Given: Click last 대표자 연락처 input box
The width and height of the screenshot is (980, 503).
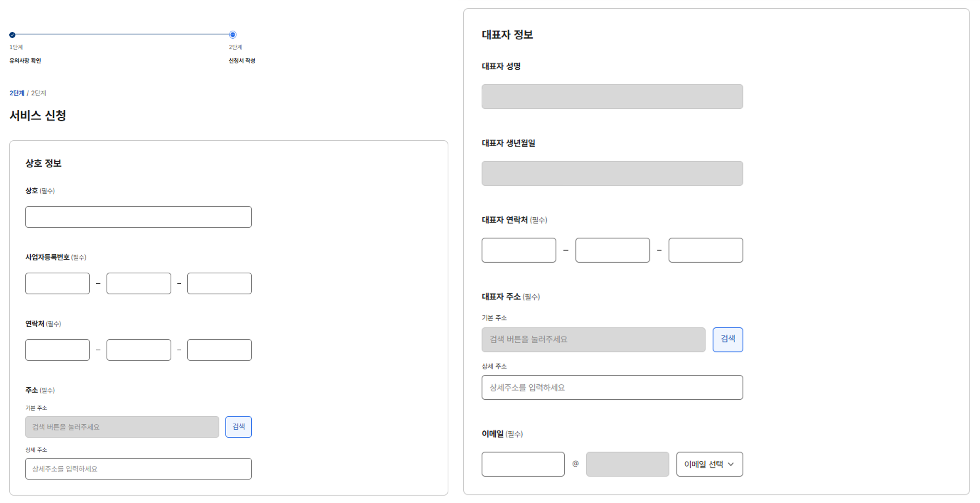Looking at the screenshot, I should [706, 250].
